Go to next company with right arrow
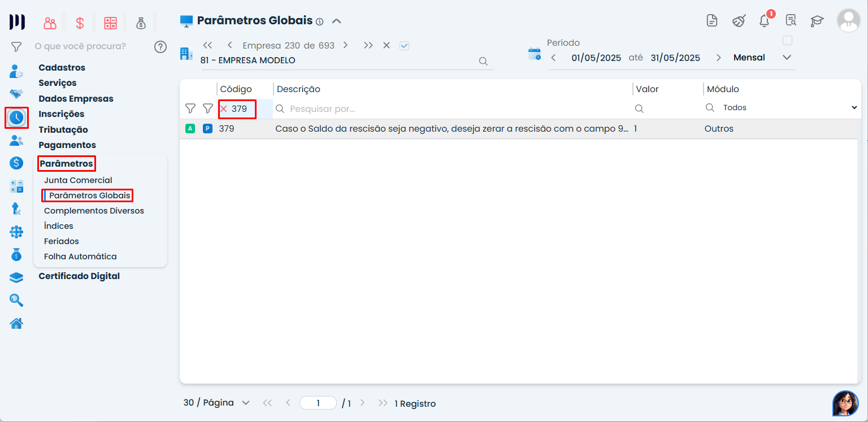868x422 pixels. (x=345, y=46)
